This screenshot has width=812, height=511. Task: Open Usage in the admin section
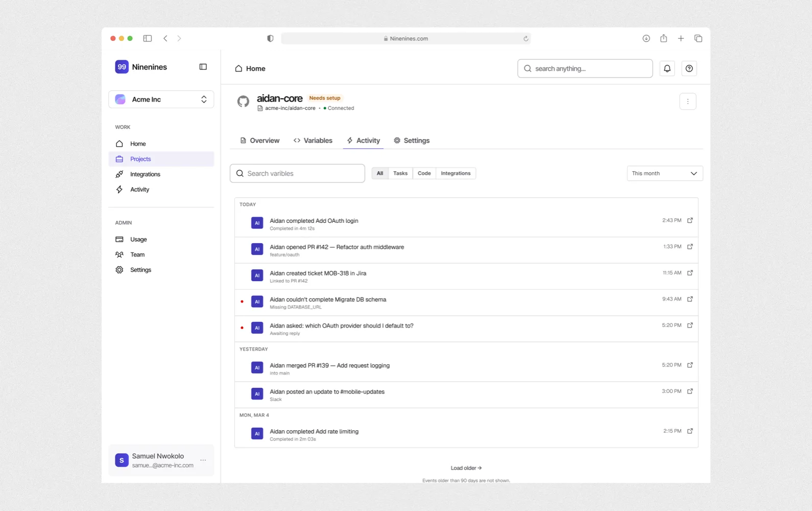(x=161, y=239)
